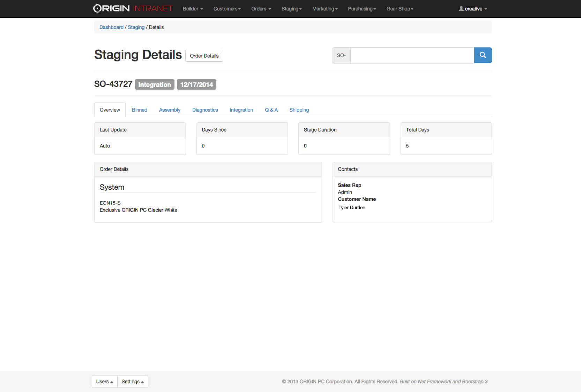Open the Staging navbar dropdown
581x392 pixels.
click(291, 9)
